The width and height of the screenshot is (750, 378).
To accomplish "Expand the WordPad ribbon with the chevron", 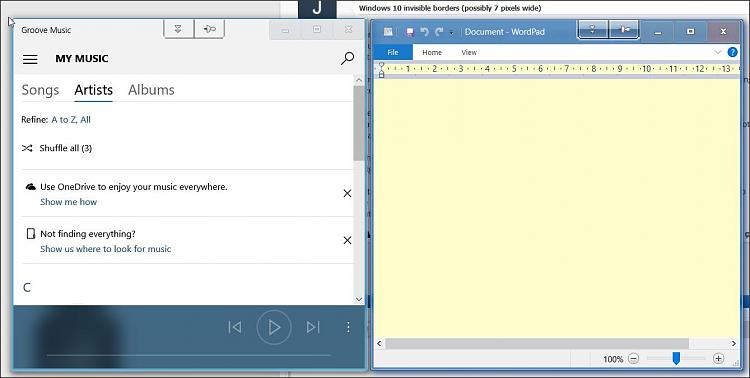I will (x=717, y=52).
